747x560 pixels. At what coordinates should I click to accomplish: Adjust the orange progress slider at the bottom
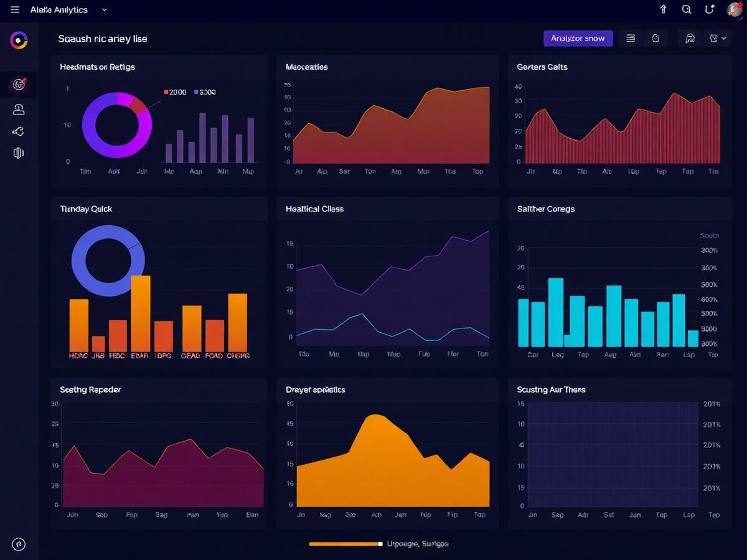[345, 544]
